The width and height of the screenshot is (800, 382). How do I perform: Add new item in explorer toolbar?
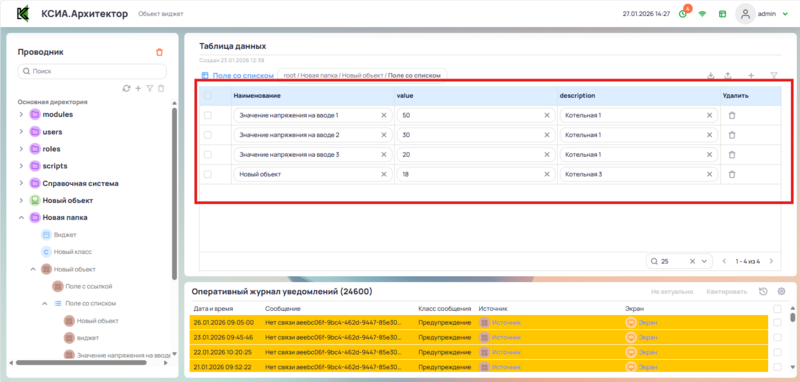(138, 88)
